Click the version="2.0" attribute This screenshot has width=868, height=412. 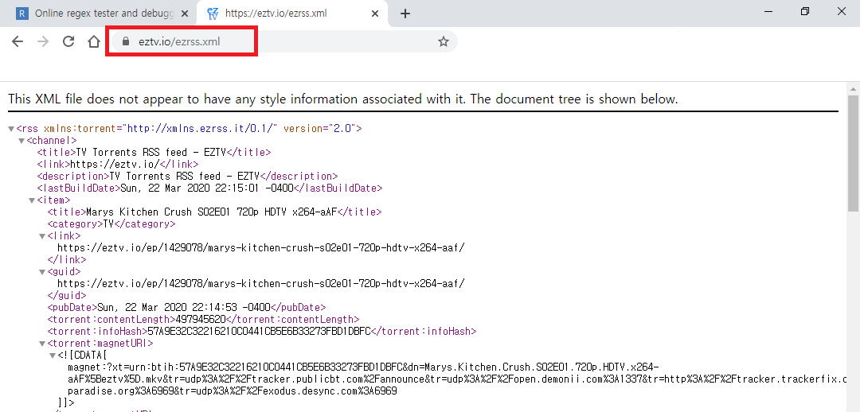(320, 129)
